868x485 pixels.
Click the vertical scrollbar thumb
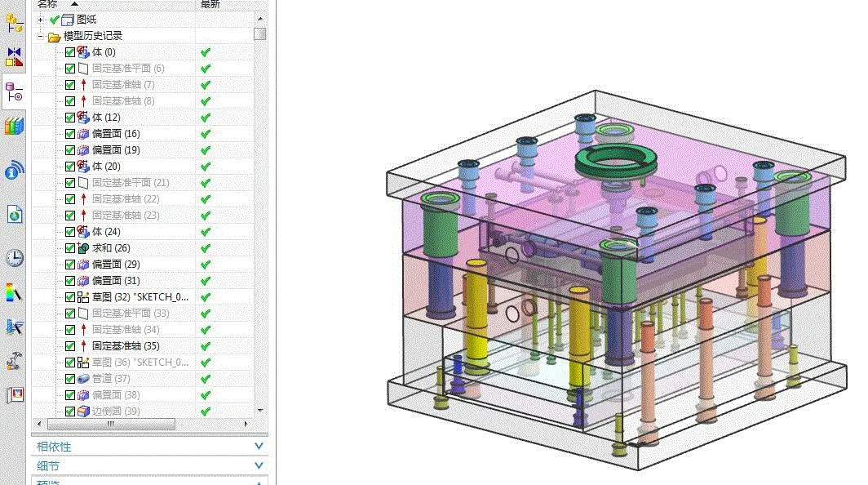(x=259, y=33)
